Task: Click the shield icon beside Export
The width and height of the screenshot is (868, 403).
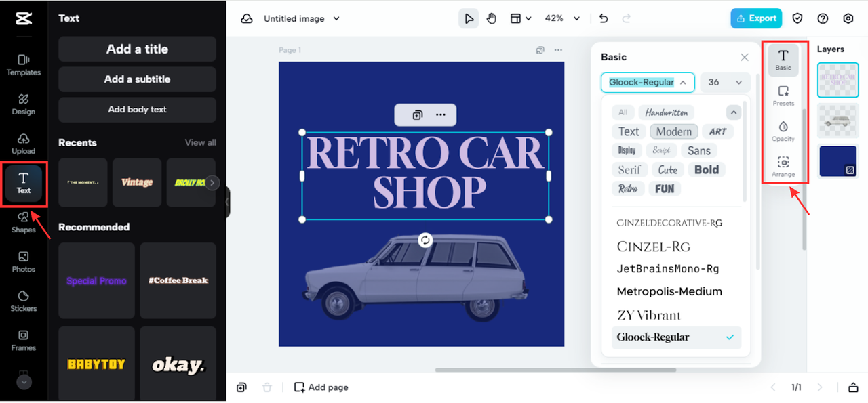Action: pyautogui.click(x=798, y=18)
